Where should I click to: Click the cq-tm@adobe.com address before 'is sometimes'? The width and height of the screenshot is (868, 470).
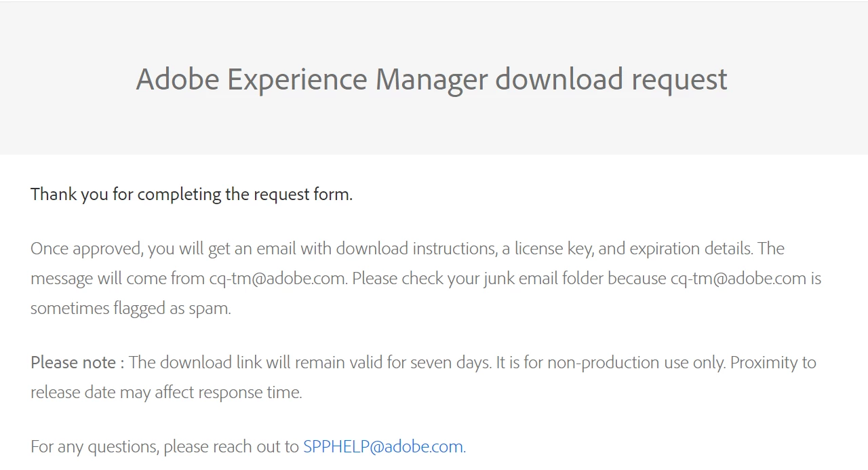click(738, 278)
